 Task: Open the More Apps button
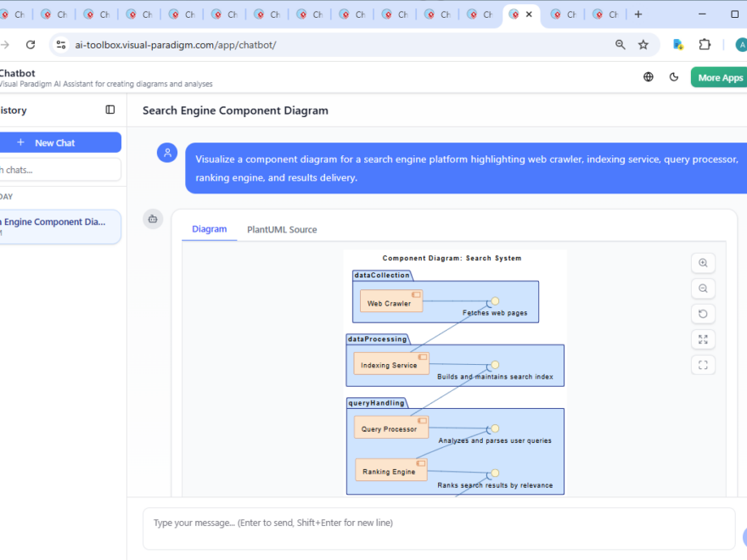coord(719,77)
